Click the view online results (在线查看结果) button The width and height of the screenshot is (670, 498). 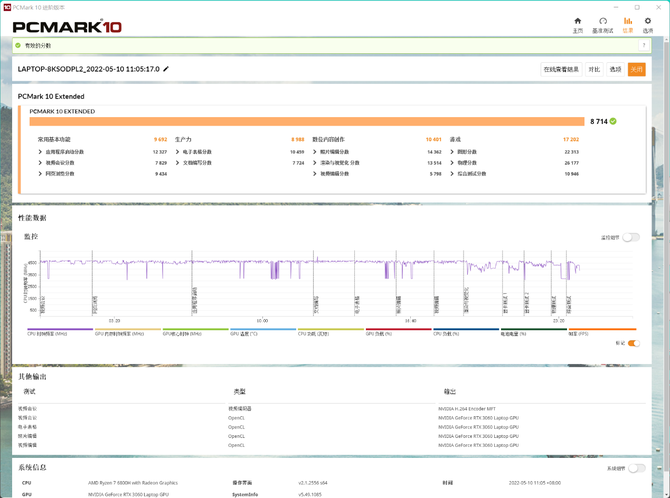point(561,69)
